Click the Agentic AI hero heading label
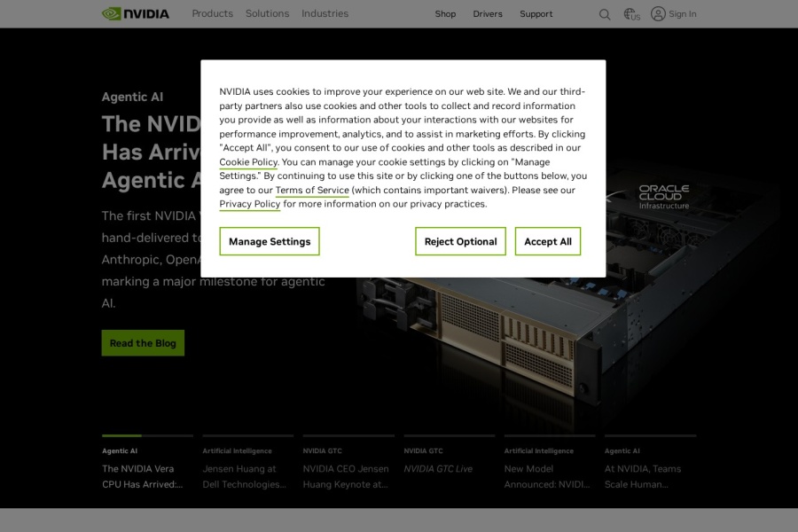 click(x=132, y=97)
